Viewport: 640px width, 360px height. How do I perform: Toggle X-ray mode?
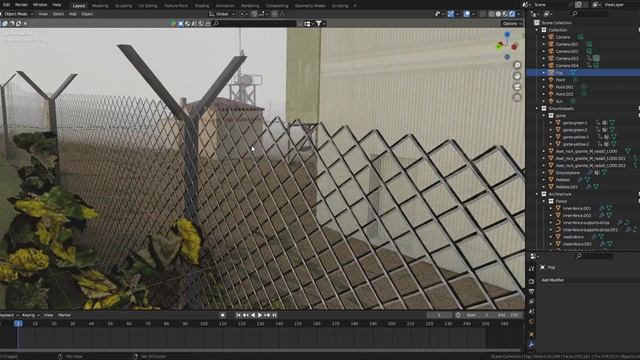(483, 14)
